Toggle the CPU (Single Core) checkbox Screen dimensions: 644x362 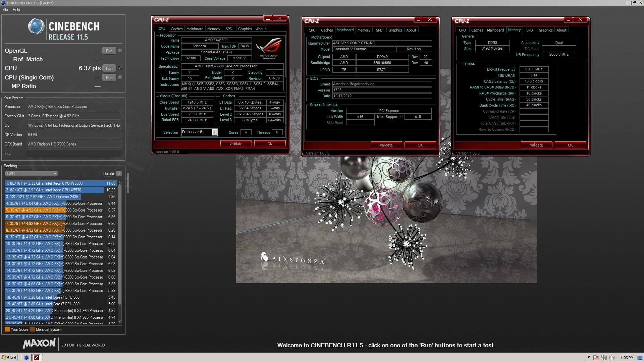click(120, 77)
